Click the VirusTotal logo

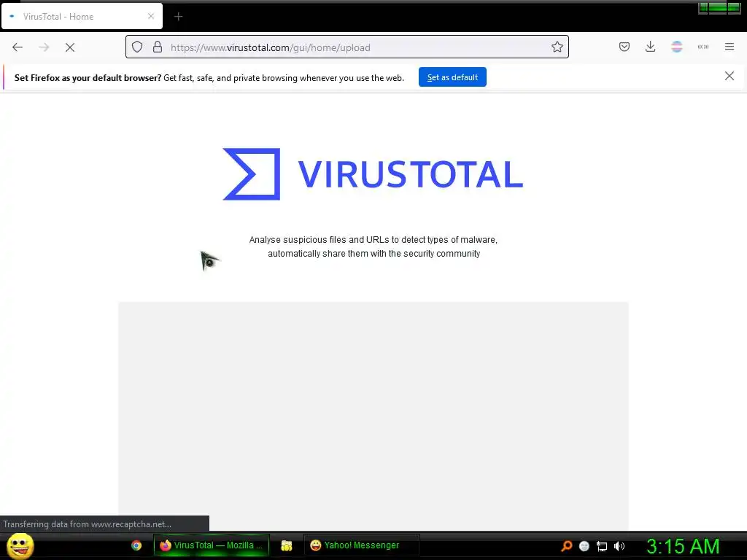coord(373,174)
